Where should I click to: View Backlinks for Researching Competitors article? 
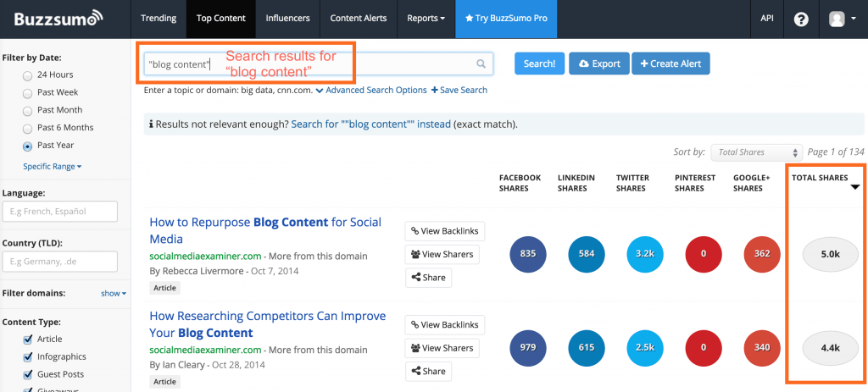445,325
